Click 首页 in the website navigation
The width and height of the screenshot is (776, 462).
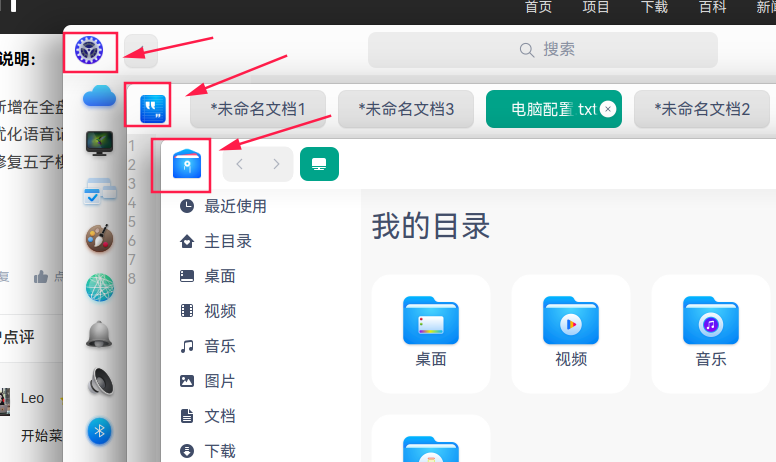538,7
